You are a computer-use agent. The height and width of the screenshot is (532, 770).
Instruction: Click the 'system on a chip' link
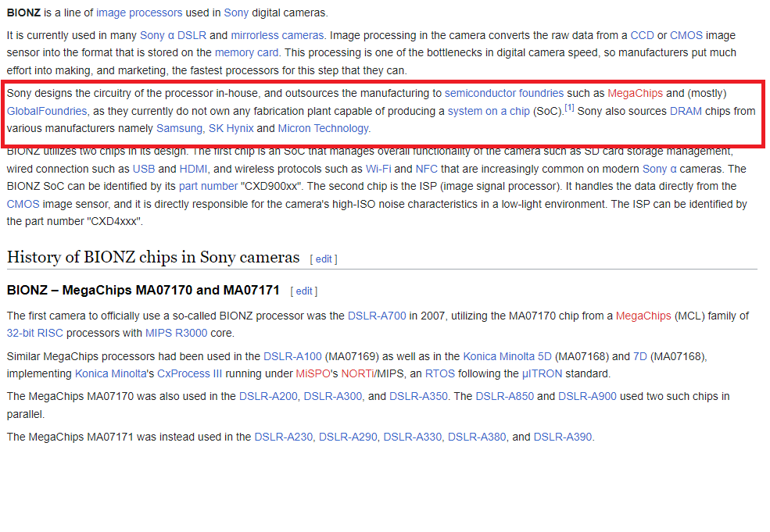(x=489, y=111)
